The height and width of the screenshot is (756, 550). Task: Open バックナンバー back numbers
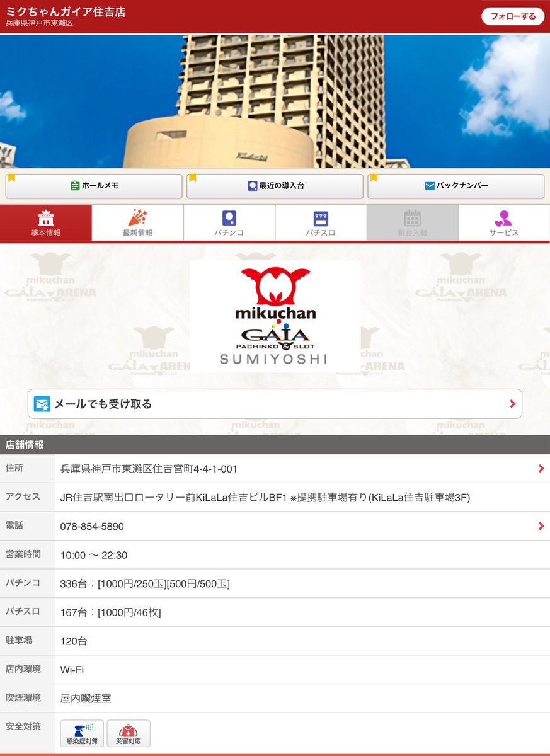click(x=456, y=186)
